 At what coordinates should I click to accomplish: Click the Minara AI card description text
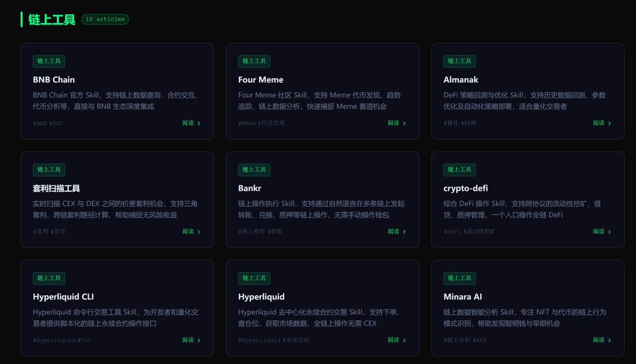(x=525, y=318)
